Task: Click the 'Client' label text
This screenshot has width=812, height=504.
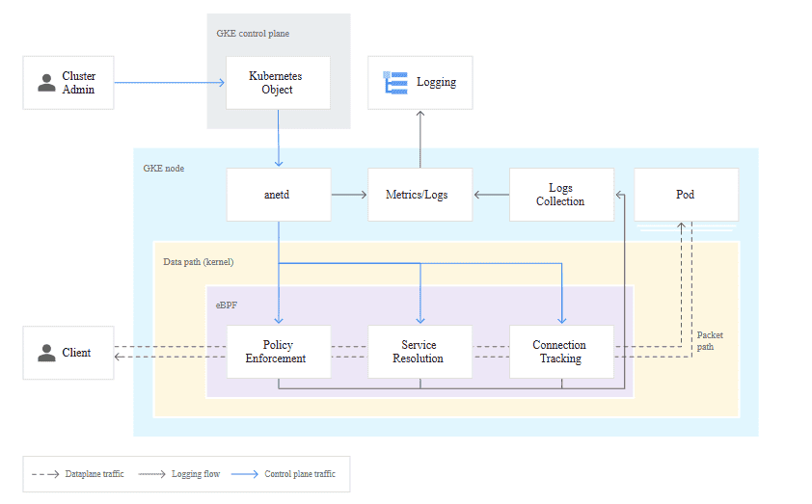Action: point(76,353)
